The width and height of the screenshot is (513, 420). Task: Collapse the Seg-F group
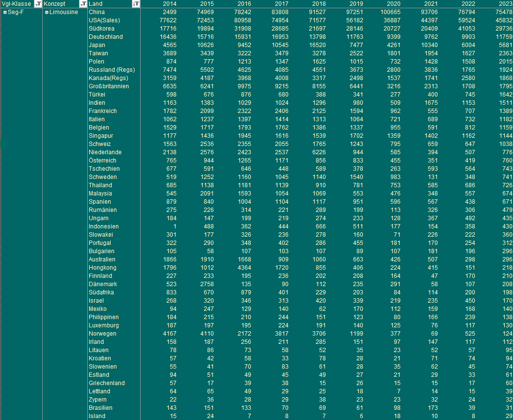(5, 13)
